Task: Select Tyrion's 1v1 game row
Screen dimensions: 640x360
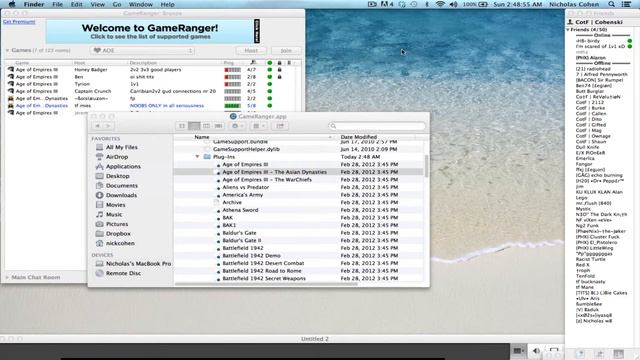Action: [153, 84]
